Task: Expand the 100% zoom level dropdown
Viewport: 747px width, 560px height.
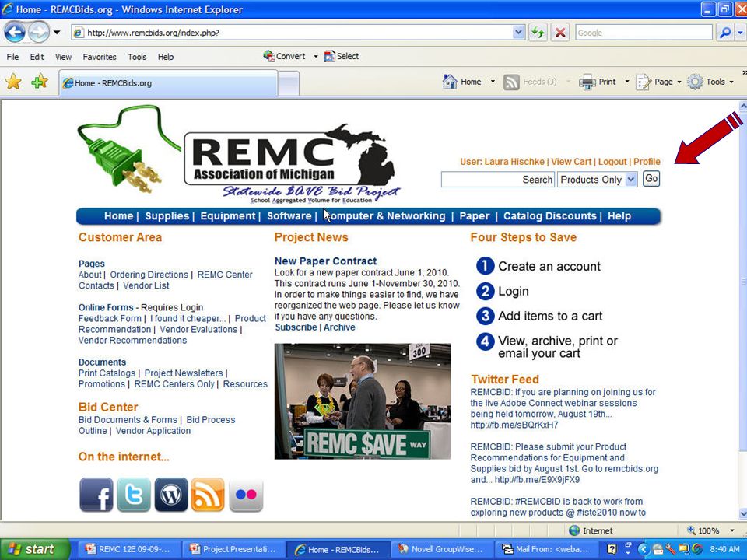Action: click(x=731, y=530)
